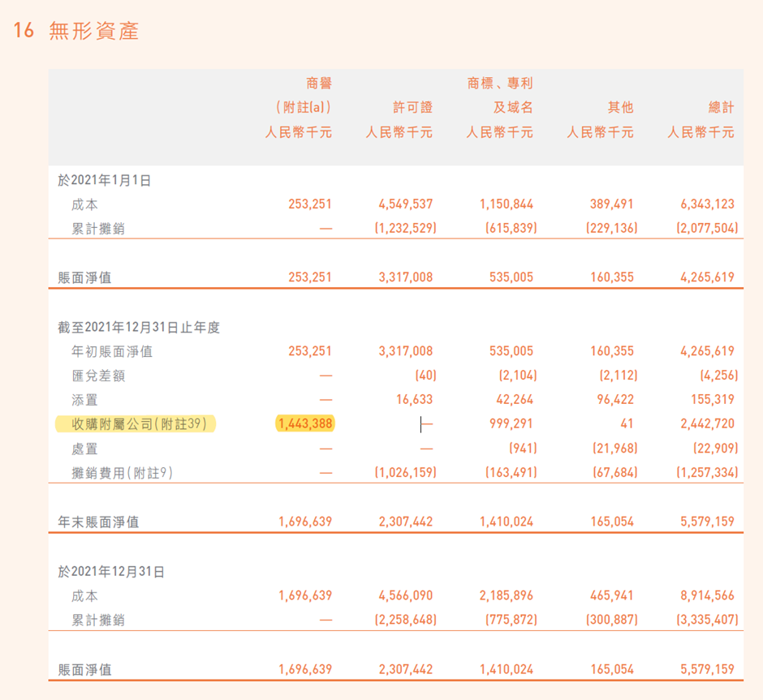Select the total (3,335,407)
The height and width of the screenshot is (700, 763).
[707, 620]
